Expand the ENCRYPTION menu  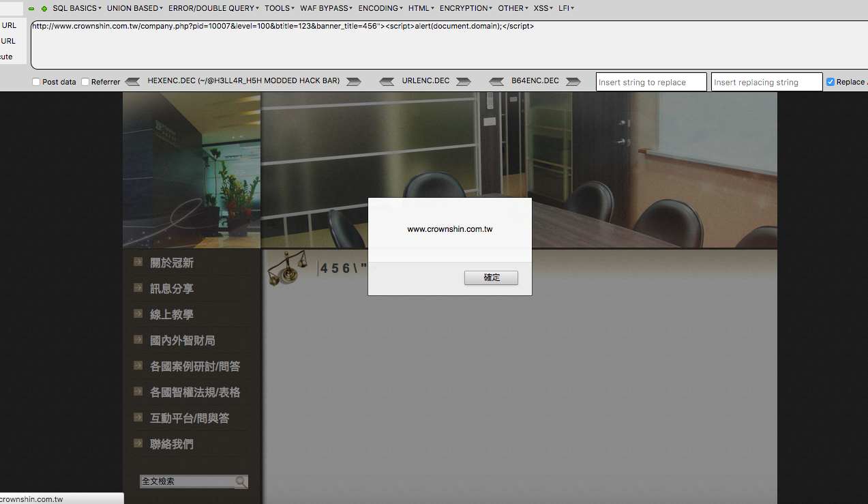466,8
